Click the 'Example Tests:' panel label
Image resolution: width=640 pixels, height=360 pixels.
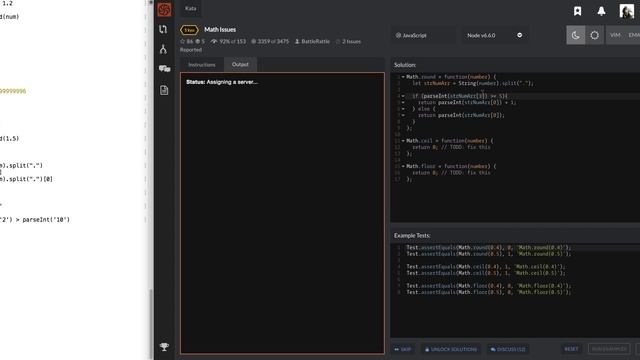[412, 236]
